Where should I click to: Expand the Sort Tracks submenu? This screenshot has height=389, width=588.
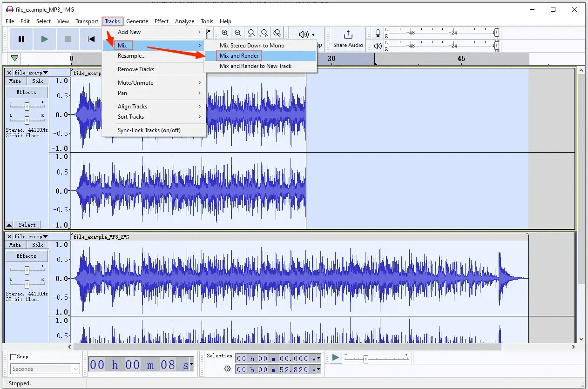(154, 117)
